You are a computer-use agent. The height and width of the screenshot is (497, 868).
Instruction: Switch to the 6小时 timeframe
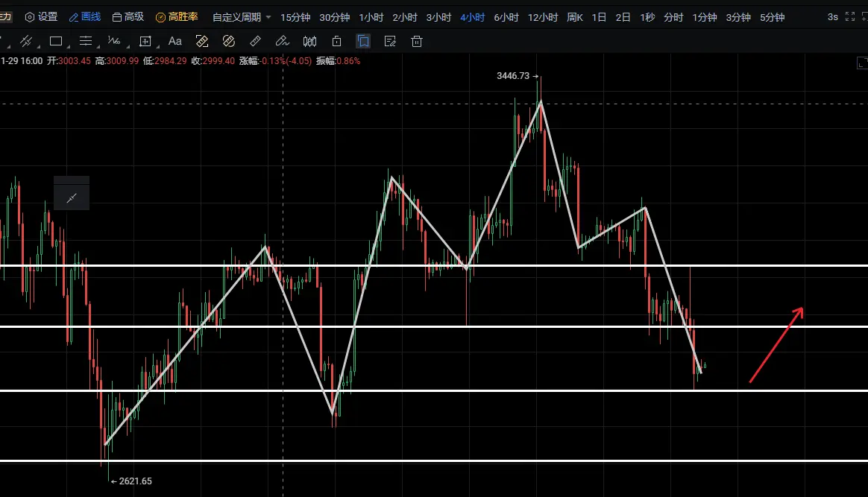pyautogui.click(x=506, y=17)
